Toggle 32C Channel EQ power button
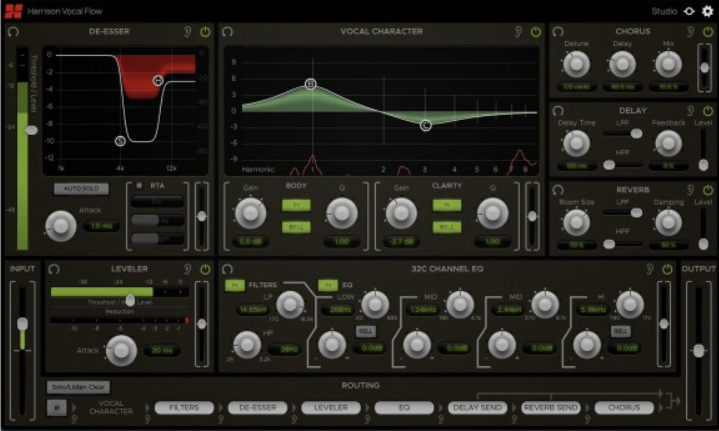 [667, 269]
